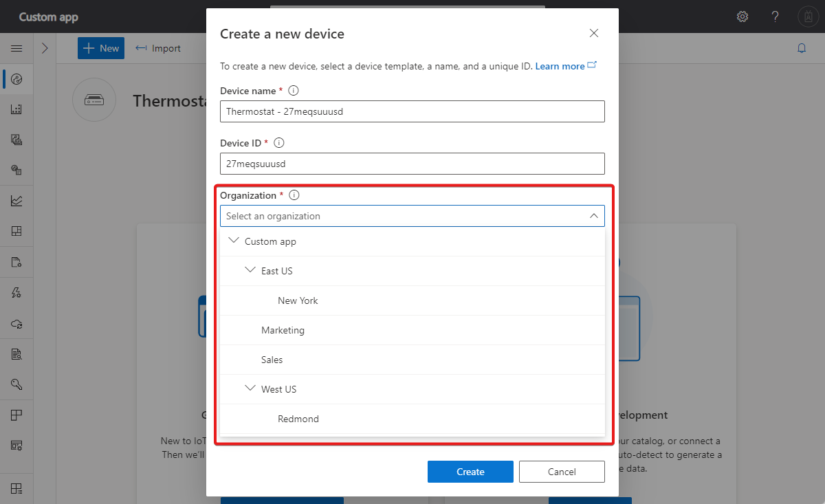Click info icon next to Device ID
The image size is (825, 504).
pyautogui.click(x=279, y=143)
